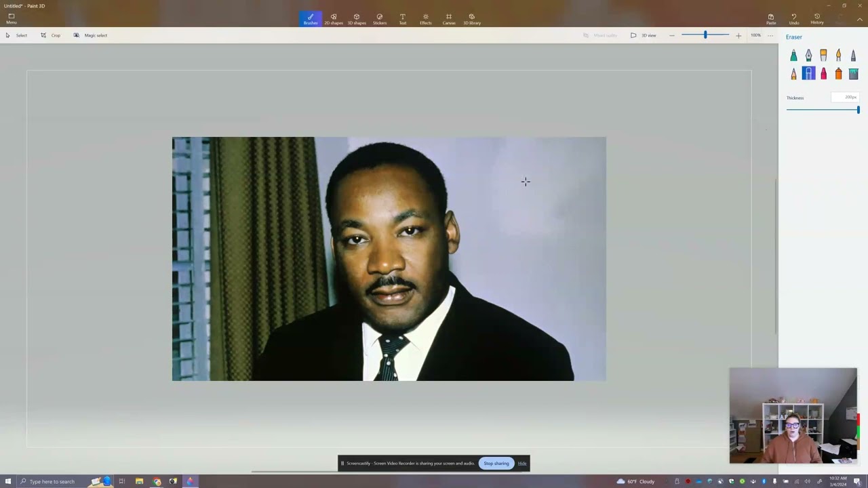Screen dimensions: 868x488
Task: Click the portrait image on canvas
Action: (389, 259)
